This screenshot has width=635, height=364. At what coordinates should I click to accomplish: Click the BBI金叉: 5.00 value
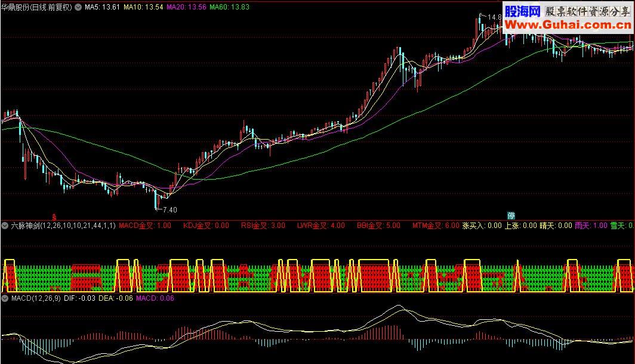pos(378,226)
